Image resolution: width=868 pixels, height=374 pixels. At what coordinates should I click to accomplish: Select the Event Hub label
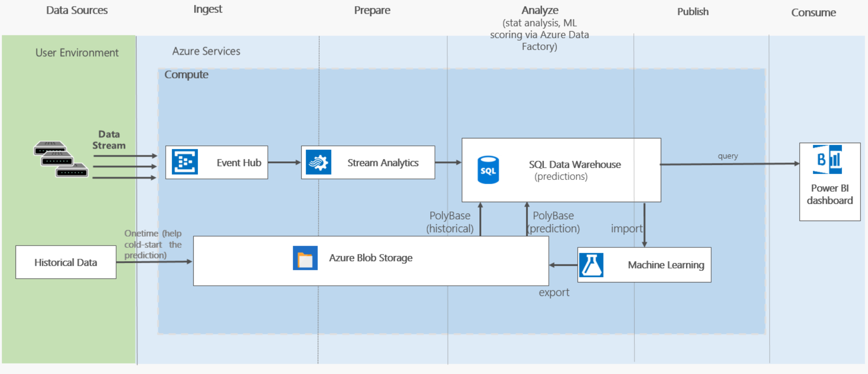[239, 163]
